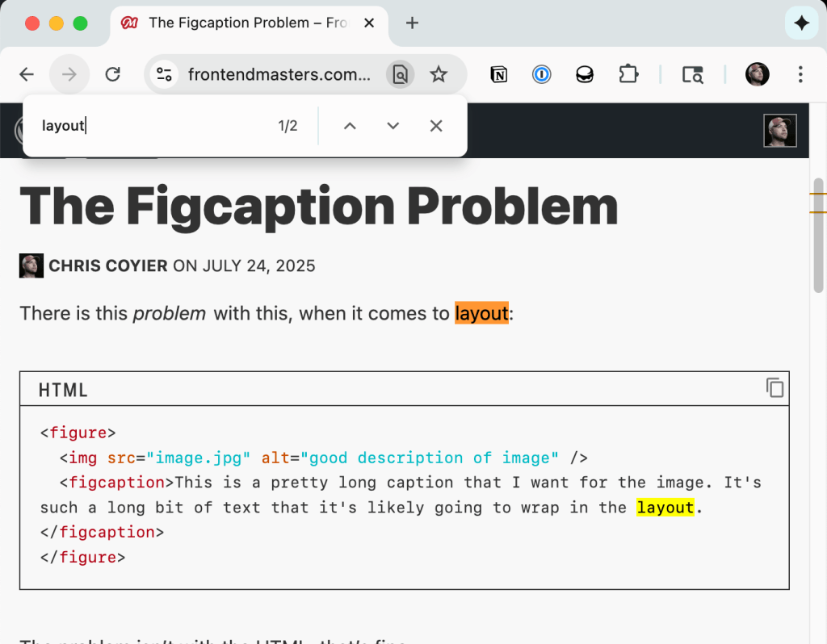
Task: Click the browser back arrow
Action: (x=27, y=75)
